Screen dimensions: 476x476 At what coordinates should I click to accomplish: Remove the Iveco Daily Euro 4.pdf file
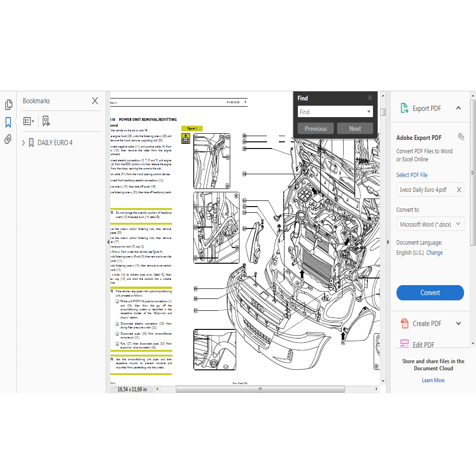(459, 190)
